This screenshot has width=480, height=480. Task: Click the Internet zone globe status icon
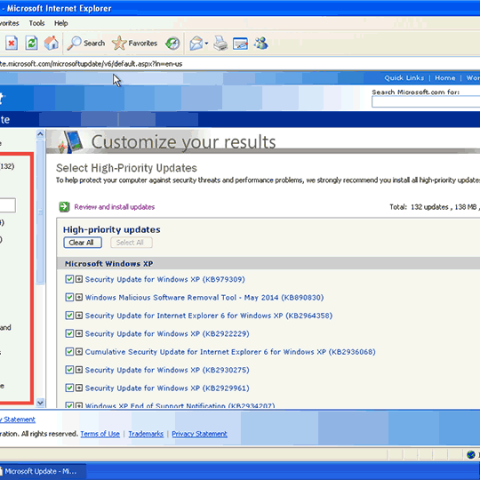pos(471,454)
